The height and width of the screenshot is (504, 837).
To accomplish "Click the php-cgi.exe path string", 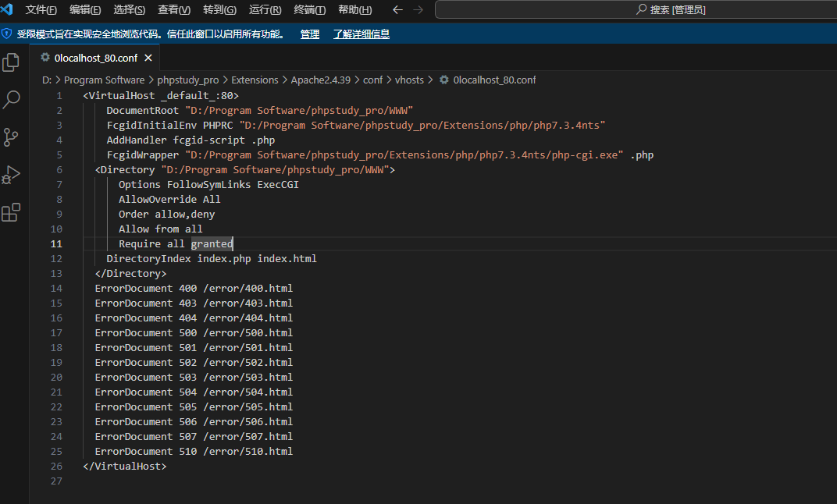I will [x=404, y=155].
